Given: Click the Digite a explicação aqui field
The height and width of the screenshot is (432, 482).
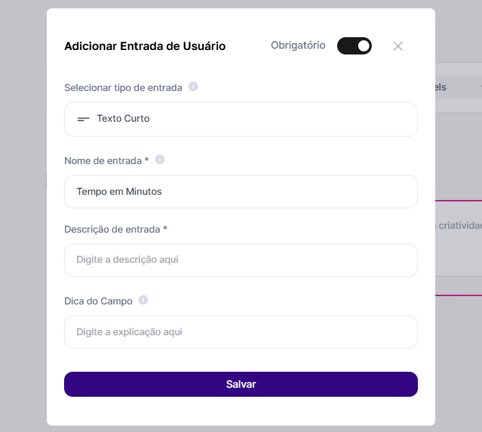Looking at the screenshot, I should point(241,332).
